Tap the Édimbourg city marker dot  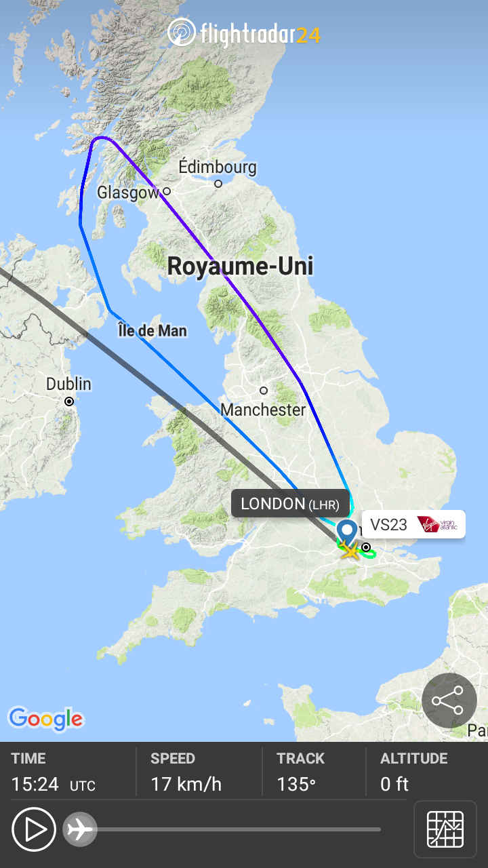pyautogui.click(x=218, y=184)
